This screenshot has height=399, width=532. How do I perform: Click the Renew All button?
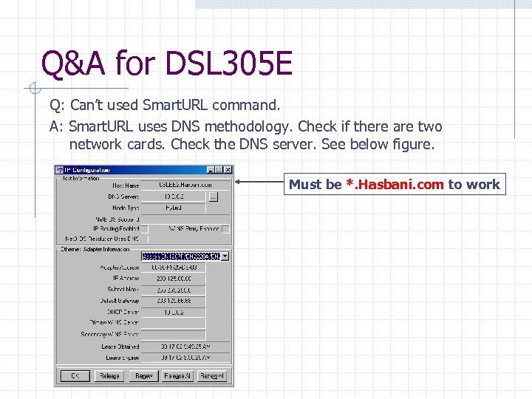pyautogui.click(x=212, y=376)
